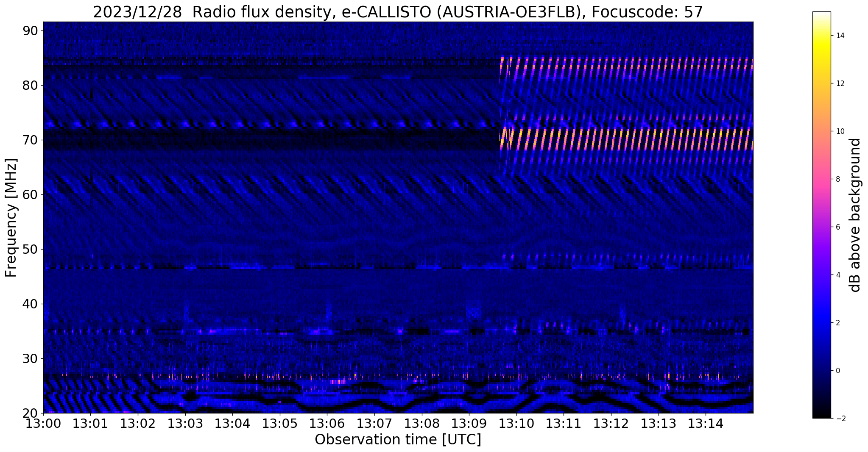Click the 13:02 time axis label
The width and height of the screenshot is (868, 452).
pos(138,424)
